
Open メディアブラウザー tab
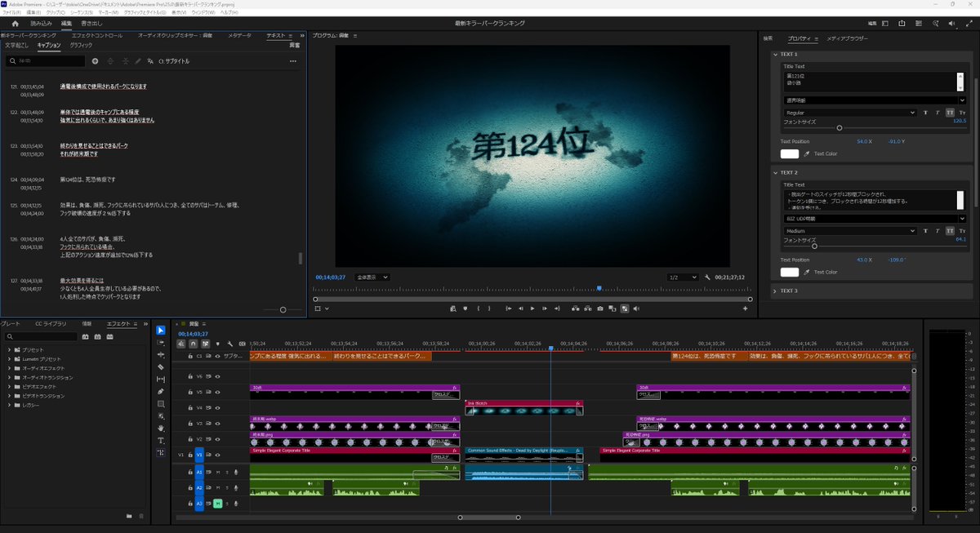click(x=847, y=38)
